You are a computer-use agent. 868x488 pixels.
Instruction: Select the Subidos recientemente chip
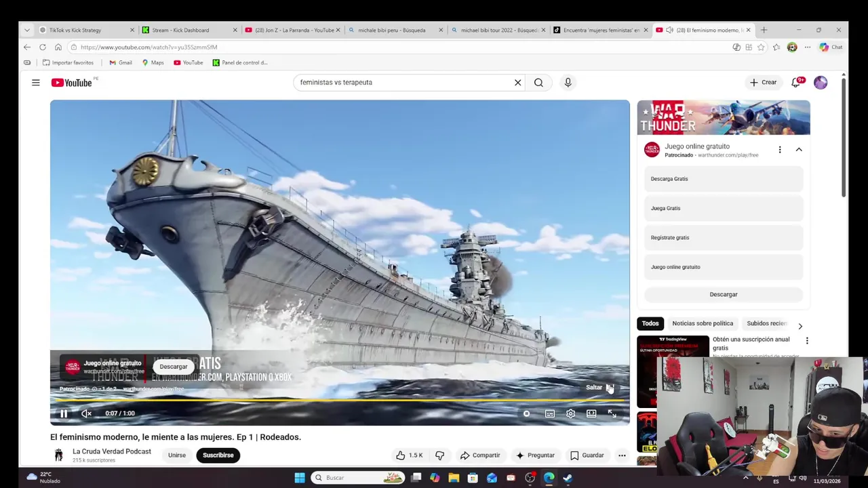pos(766,324)
